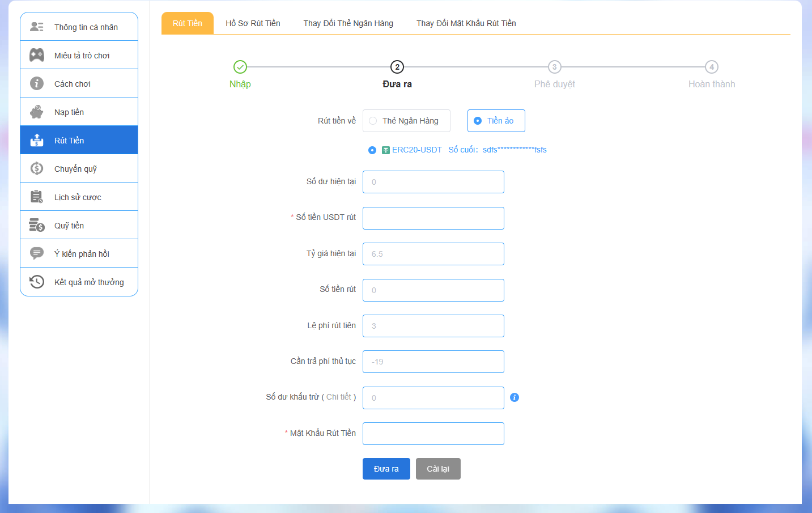Select the Thẻ Ngân Hàng radio option
The width and height of the screenshot is (812, 513).
(373, 121)
